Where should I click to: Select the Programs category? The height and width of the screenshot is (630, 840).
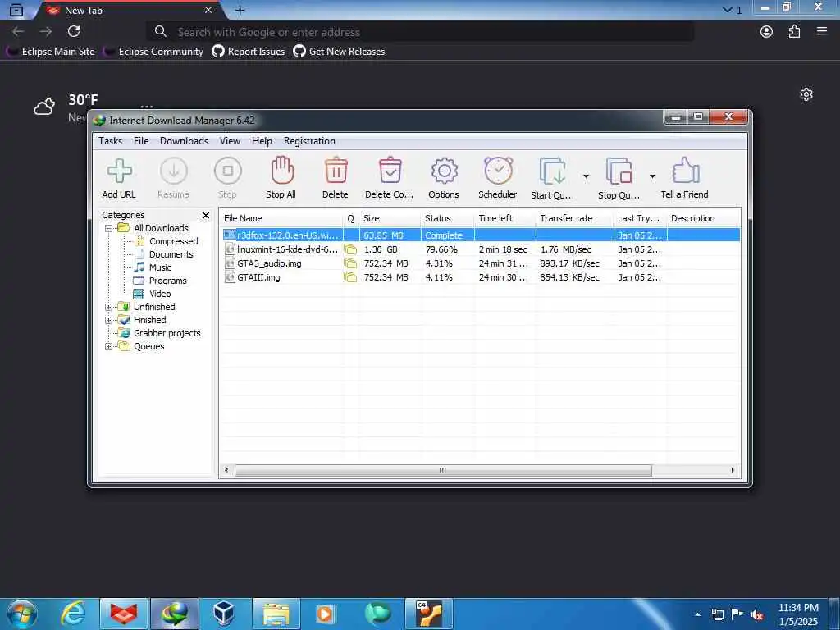167,281
